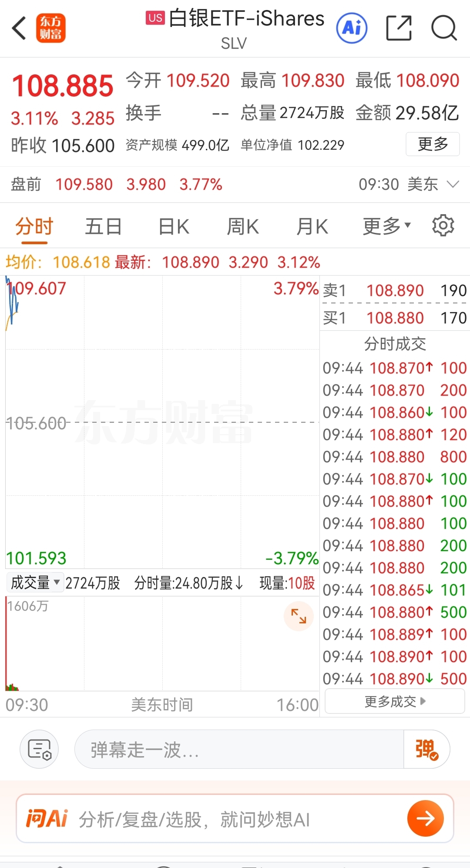The image size is (470, 868).
Task: Open chart settings gear icon
Action: 443,225
